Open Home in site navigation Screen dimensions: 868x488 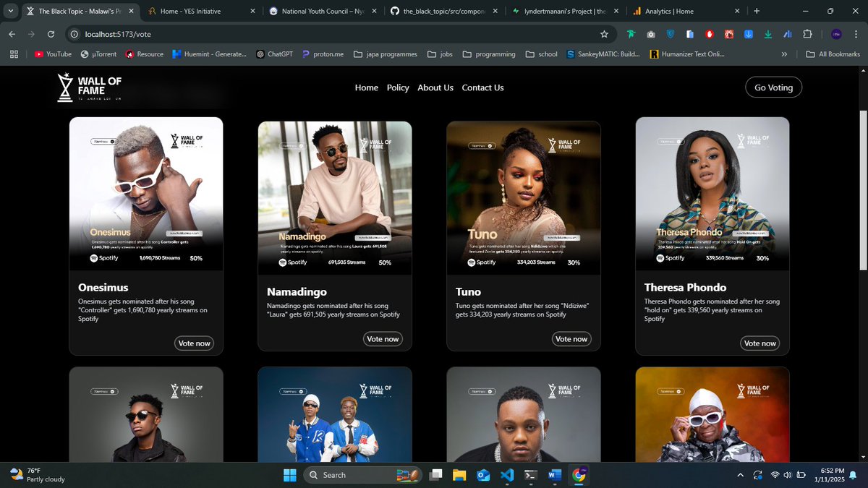point(367,87)
